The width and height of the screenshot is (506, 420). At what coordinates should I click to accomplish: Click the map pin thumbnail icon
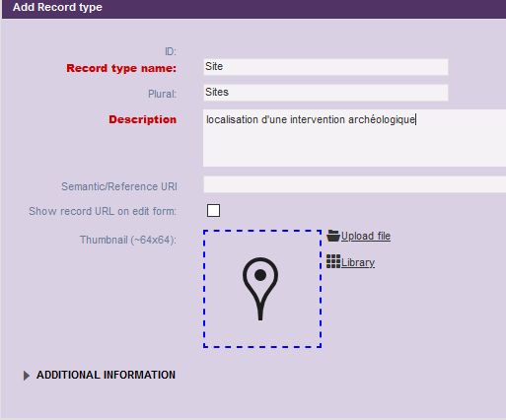[260, 289]
